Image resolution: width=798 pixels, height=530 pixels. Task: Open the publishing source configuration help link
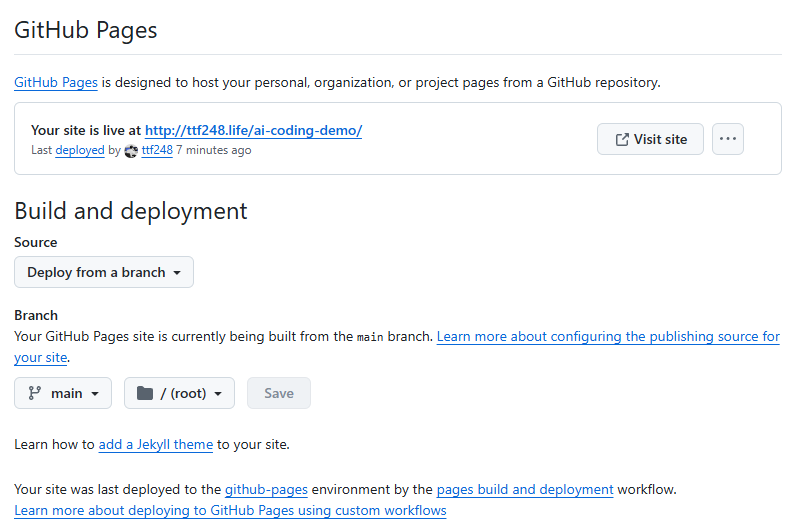pyautogui.click(x=608, y=337)
